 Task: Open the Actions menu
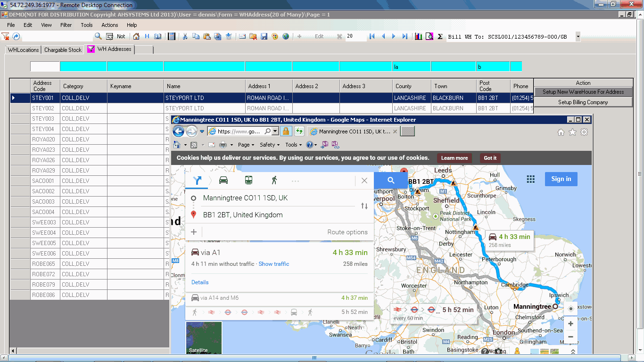(110, 25)
